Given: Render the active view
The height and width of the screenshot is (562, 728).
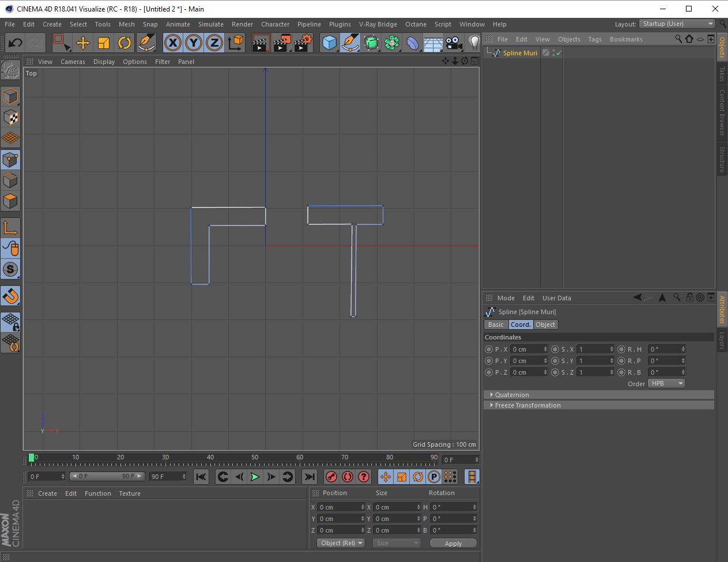Looking at the screenshot, I should tap(261, 43).
